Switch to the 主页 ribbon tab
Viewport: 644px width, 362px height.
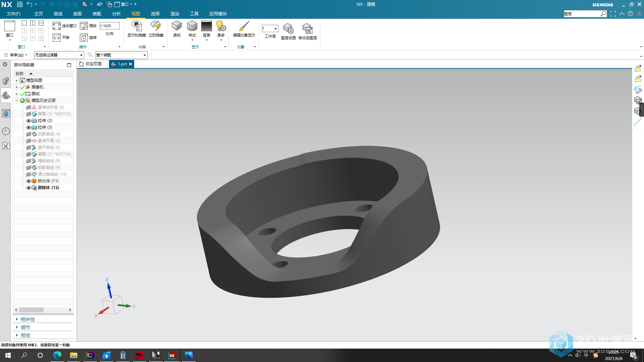[x=39, y=14]
